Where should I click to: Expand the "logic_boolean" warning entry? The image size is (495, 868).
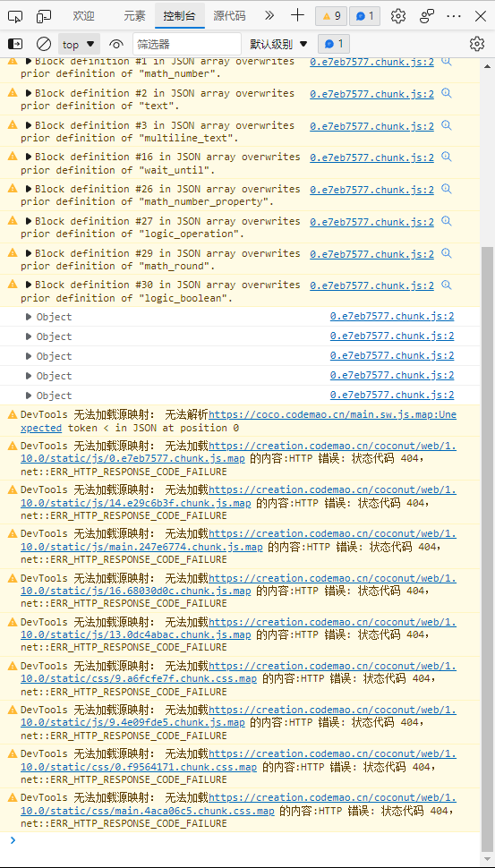coord(29,285)
